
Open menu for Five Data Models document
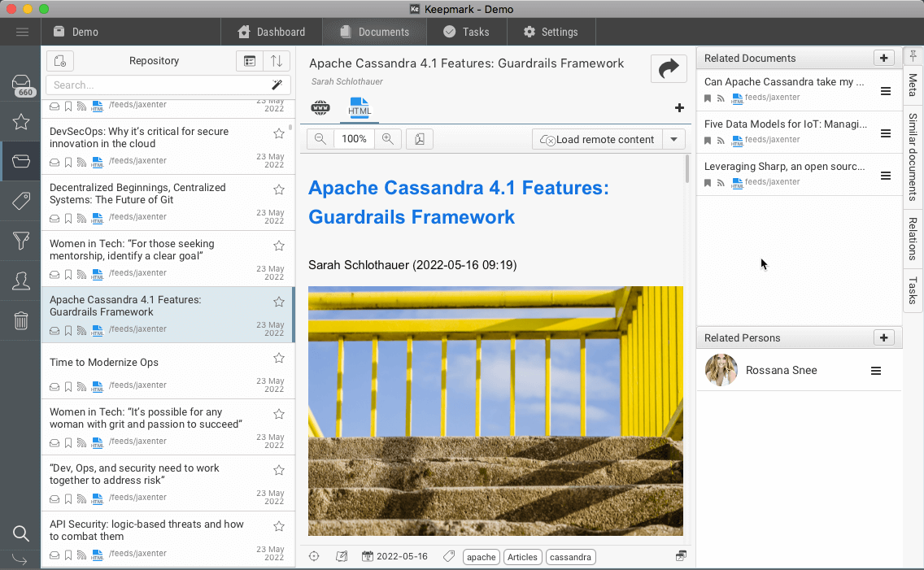886,133
